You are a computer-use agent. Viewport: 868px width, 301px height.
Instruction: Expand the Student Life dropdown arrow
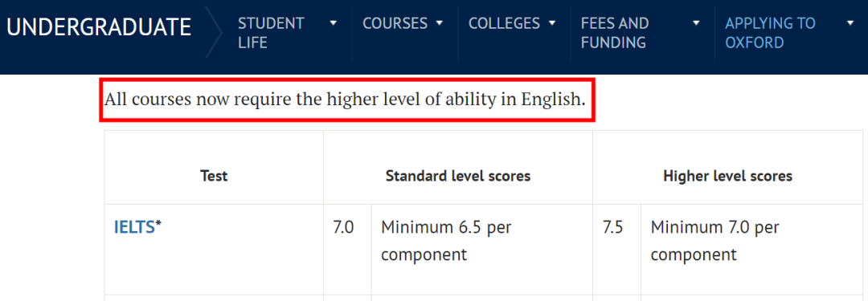coord(333,23)
